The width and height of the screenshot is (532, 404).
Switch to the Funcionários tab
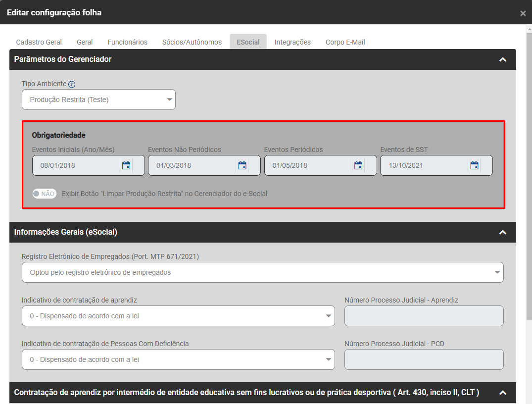coord(127,42)
